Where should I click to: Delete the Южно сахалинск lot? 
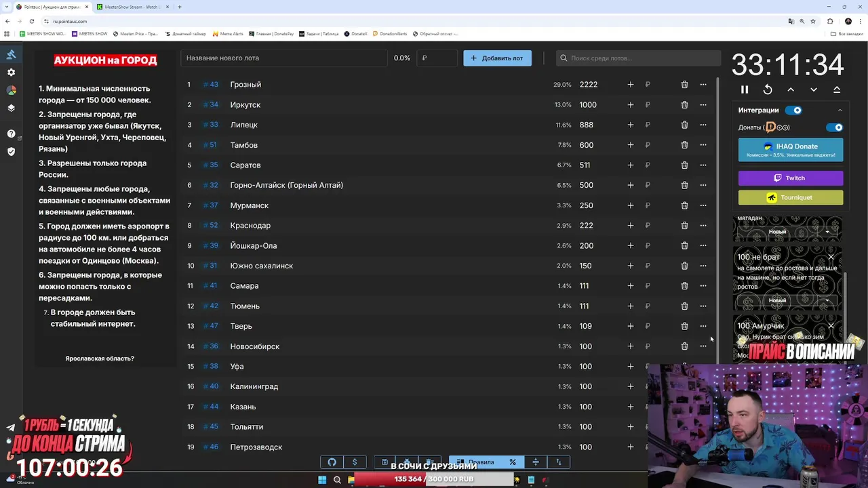684,266
